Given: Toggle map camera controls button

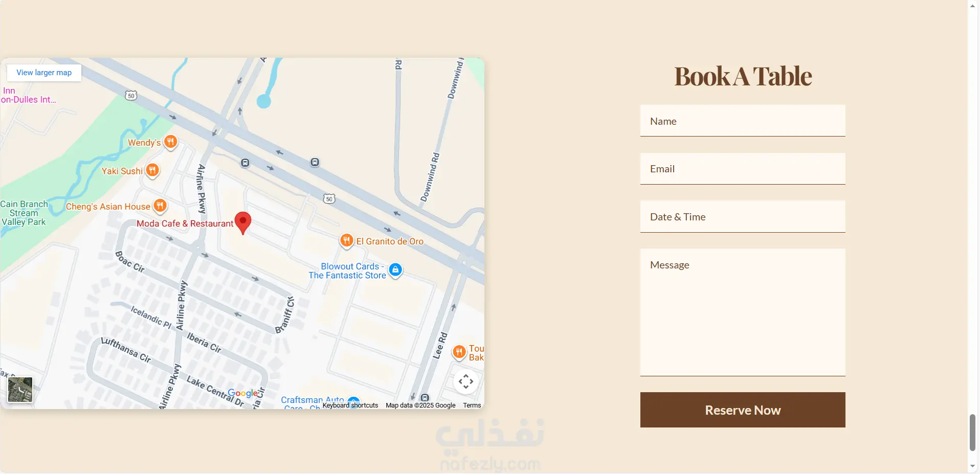Looking at the screenshot, I should point(466,381).
